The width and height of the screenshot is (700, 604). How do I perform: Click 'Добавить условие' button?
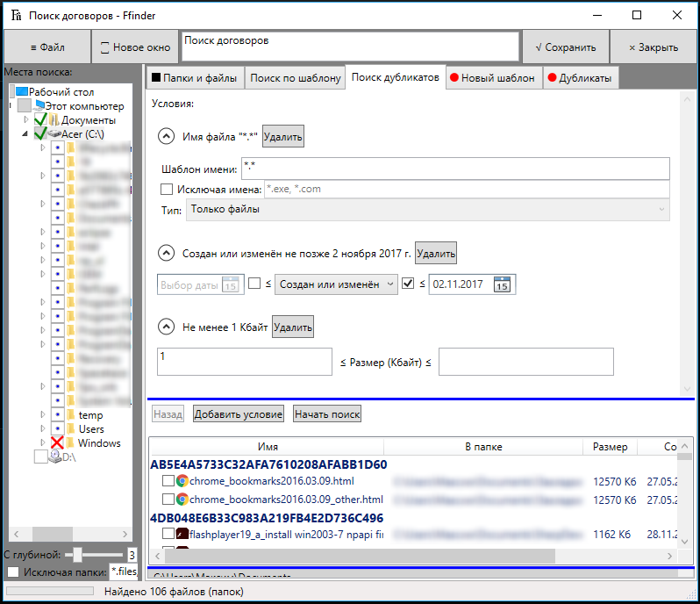[239, 414]
